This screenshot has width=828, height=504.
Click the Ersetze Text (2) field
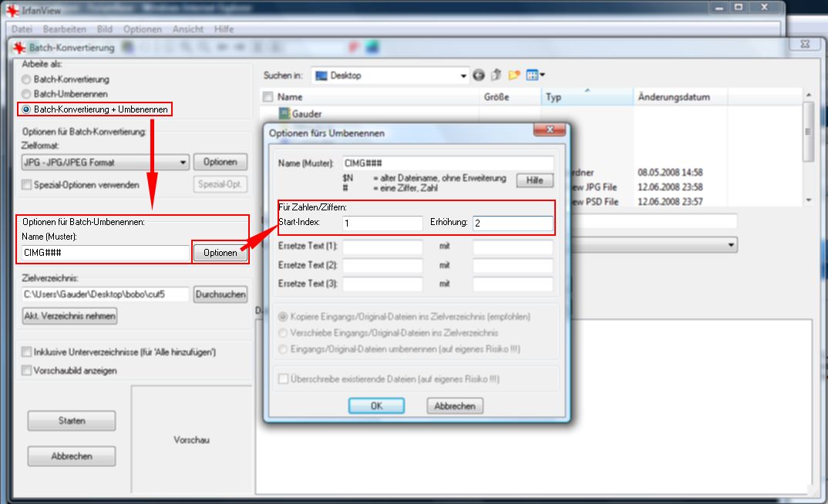click(382, 265)
